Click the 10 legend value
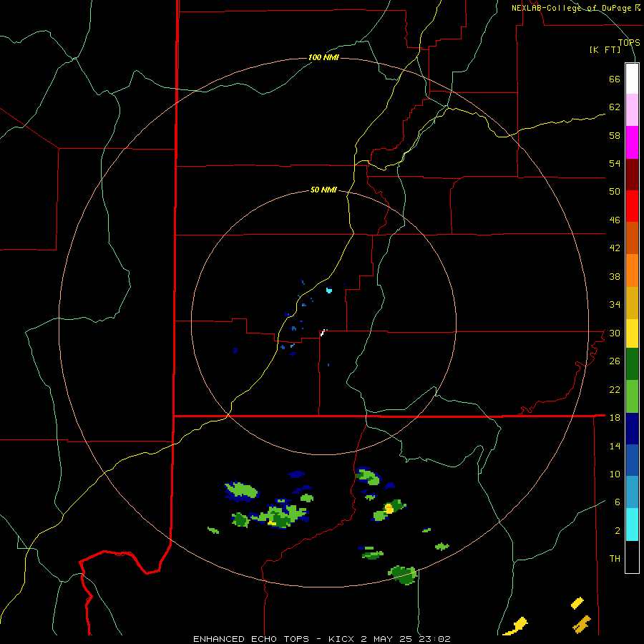This screenshot has height=644, width=644. tap(615, 474)
